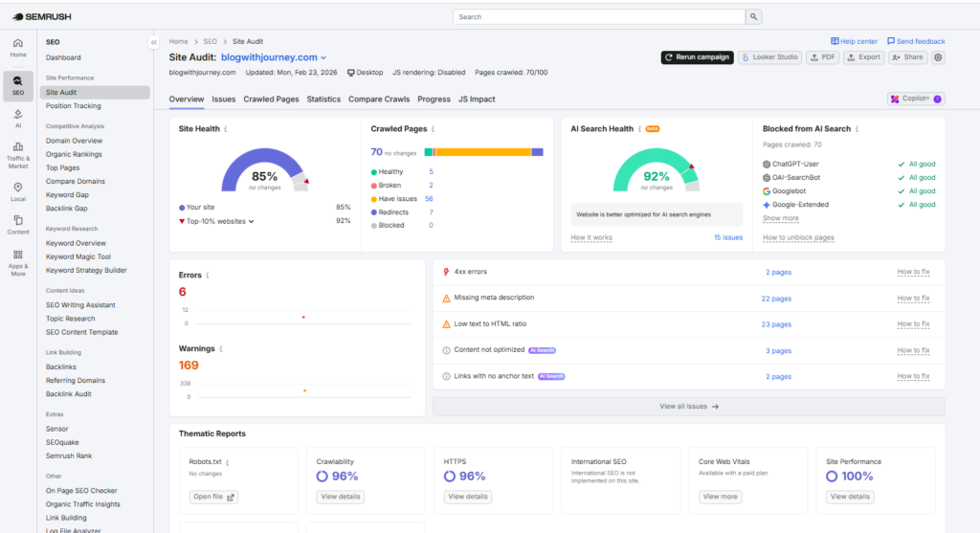
Task: Click the ChatGPT-User icon
Action: pos(767,165)
